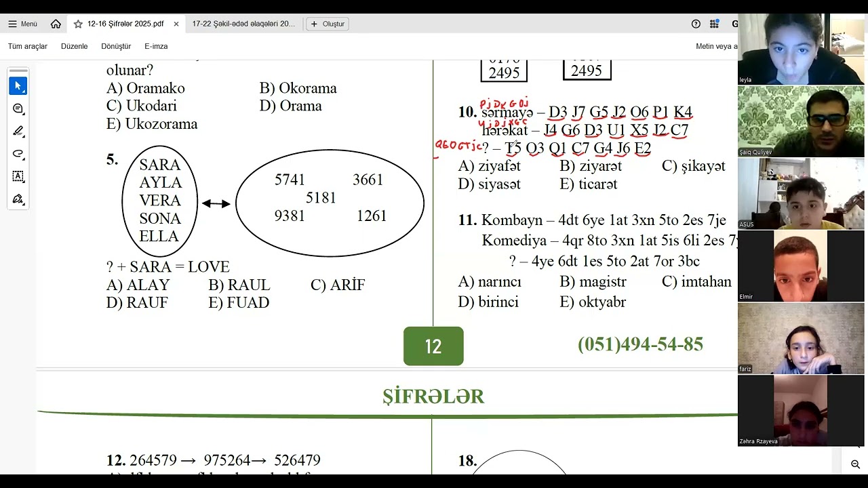868x488 pixels.
Task: Select the highlighter pen tool
Action: (18, 131)
